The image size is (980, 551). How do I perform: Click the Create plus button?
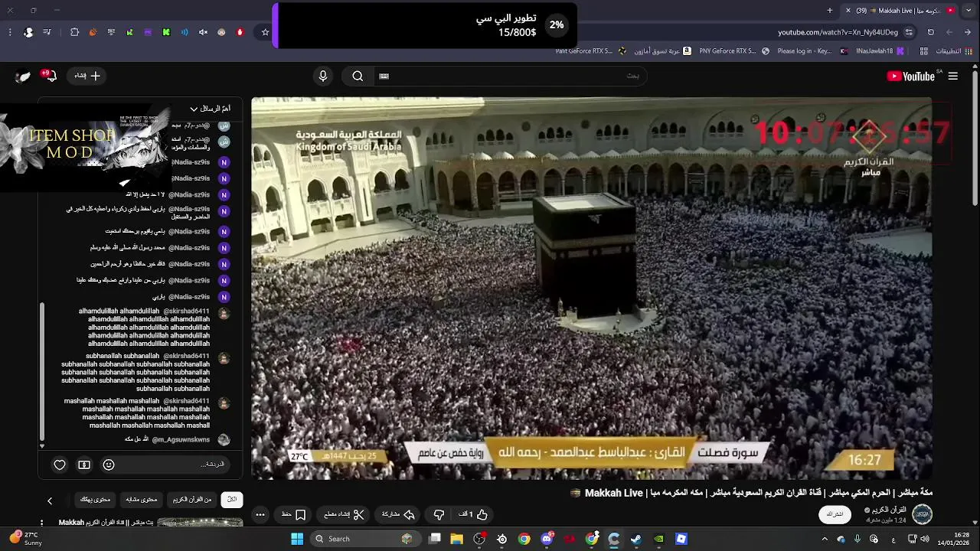[87, 76]
